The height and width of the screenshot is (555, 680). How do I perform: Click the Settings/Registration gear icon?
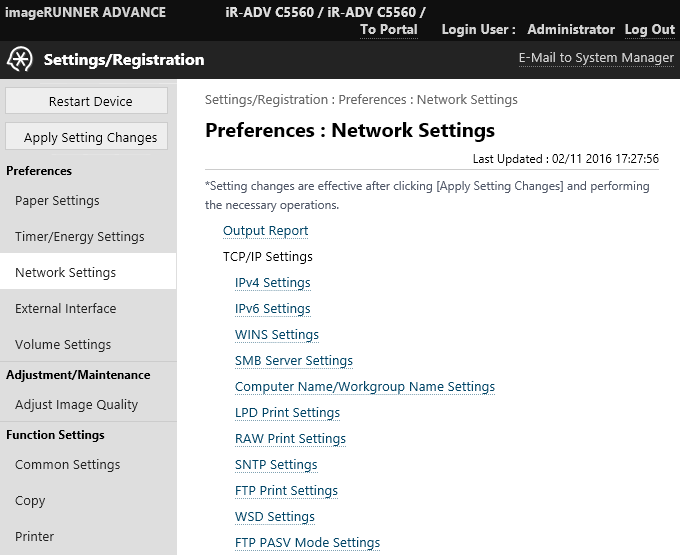coord(20,59)
